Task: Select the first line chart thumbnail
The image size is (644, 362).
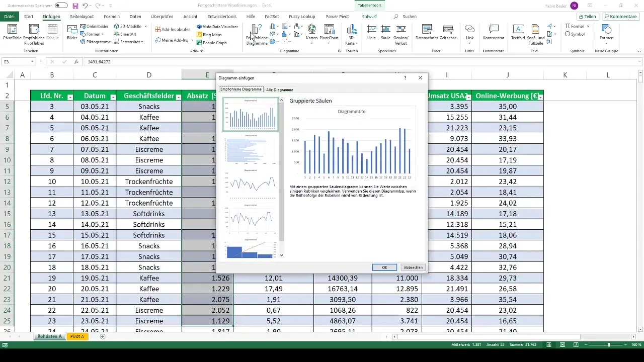Action: tap(250, 184)
